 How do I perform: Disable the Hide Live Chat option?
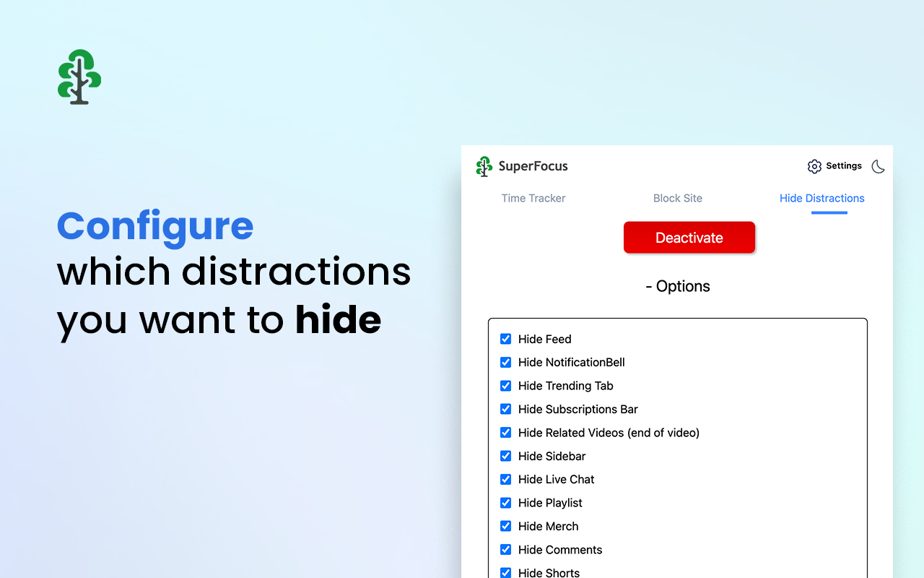point(506,479)
